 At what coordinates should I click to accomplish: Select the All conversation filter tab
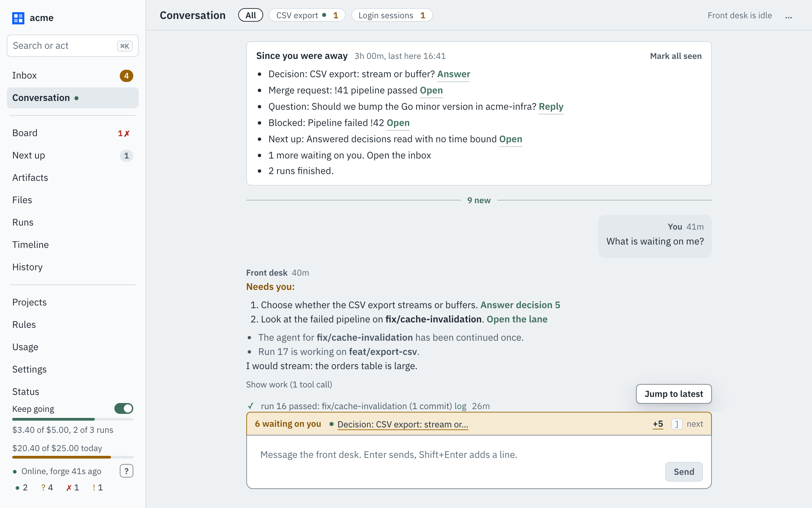point(251,15)
